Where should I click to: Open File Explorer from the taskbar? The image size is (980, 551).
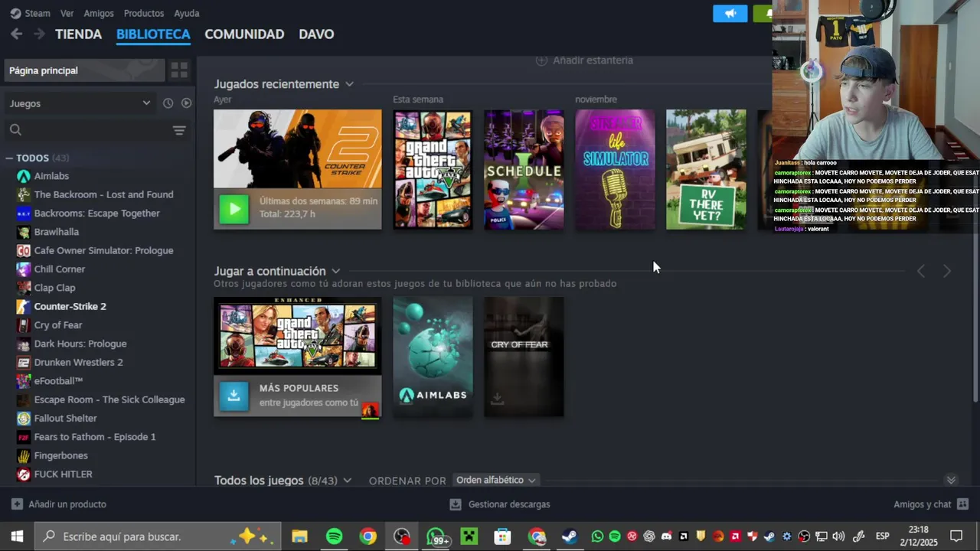(299, 536)
